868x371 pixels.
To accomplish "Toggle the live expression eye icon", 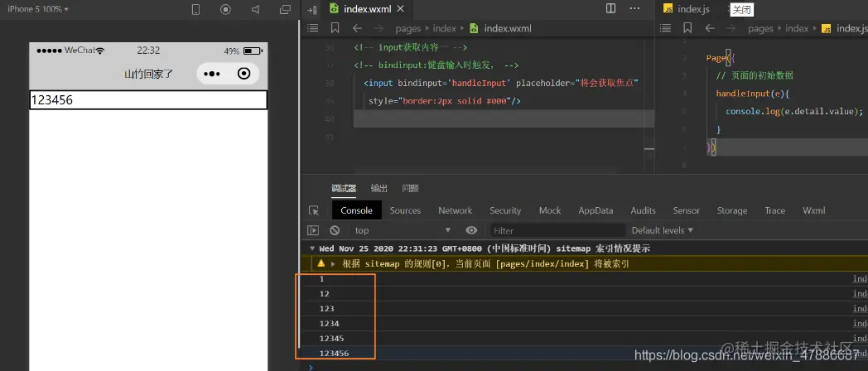I will click(471, 230).
